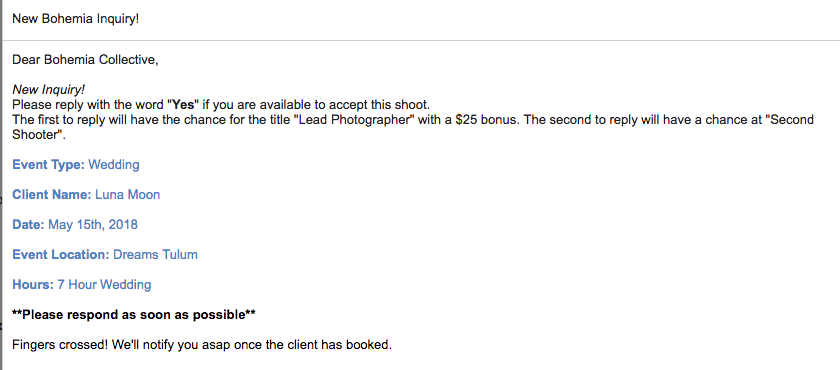This screenshot has width=840, height=370.
Task: Click the subject line 'New Bohemia Inquiry!'
Action: (x=76, y=19)
